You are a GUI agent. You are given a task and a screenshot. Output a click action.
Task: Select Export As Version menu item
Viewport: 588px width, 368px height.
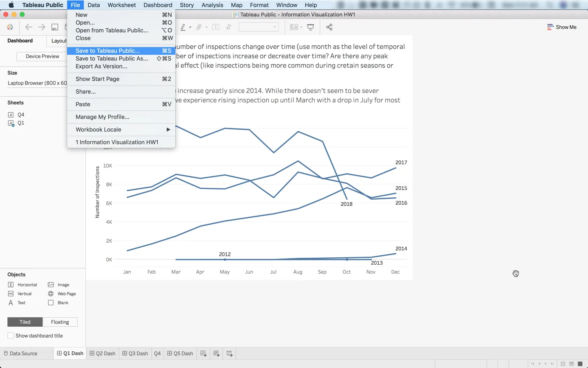click(121, 66)
